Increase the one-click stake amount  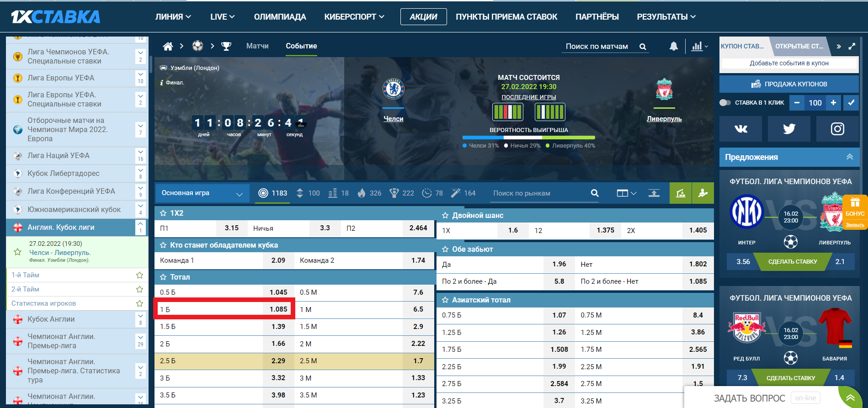coord(833,103)
